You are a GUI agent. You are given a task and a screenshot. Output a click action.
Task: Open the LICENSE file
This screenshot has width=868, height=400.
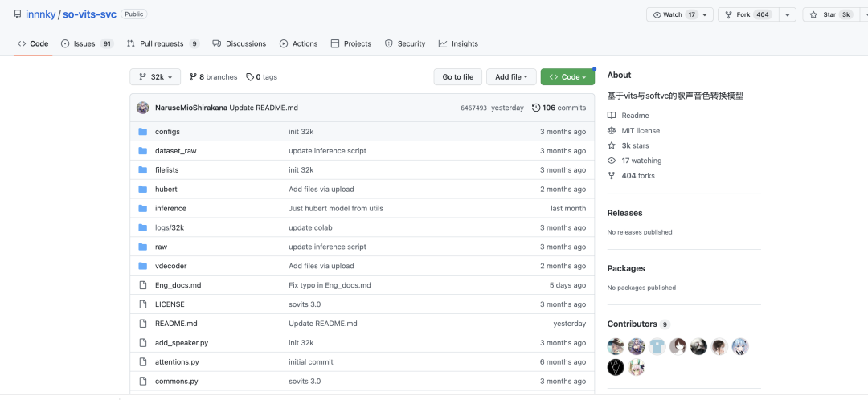(x=170, y=304)
